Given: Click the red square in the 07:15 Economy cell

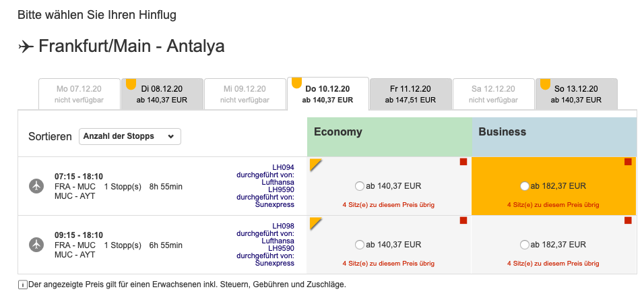Looking at the screenshot, I should [463, 162].
